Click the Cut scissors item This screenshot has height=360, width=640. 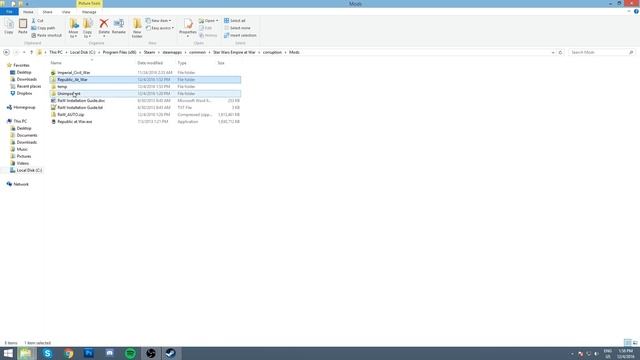click(38, 20)
